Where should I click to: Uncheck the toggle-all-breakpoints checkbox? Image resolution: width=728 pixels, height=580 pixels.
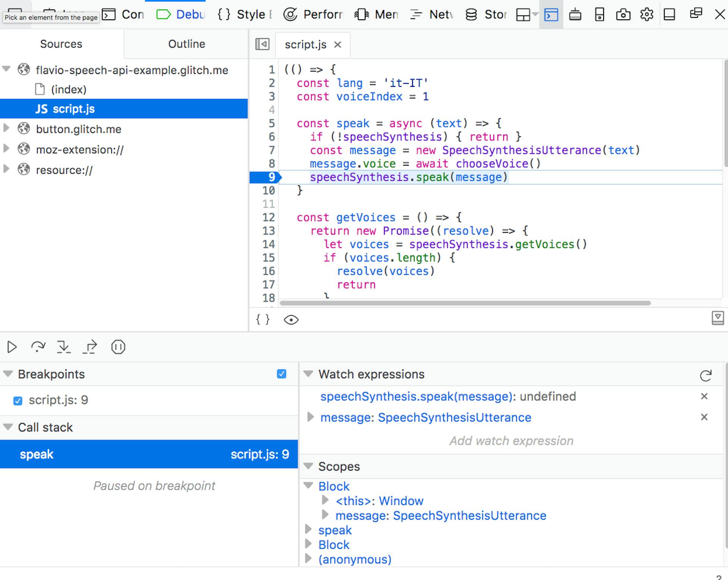pyautogui.click(x=281, y=374)
